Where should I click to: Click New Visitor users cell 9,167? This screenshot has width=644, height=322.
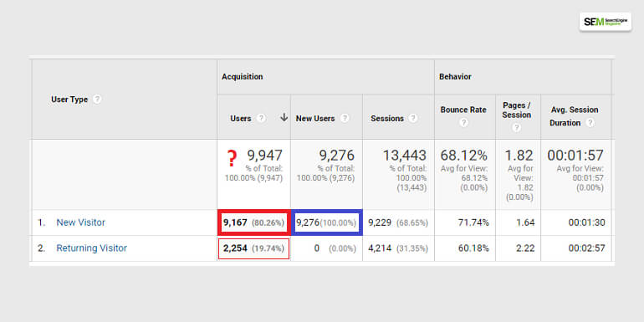pos(253,222)
